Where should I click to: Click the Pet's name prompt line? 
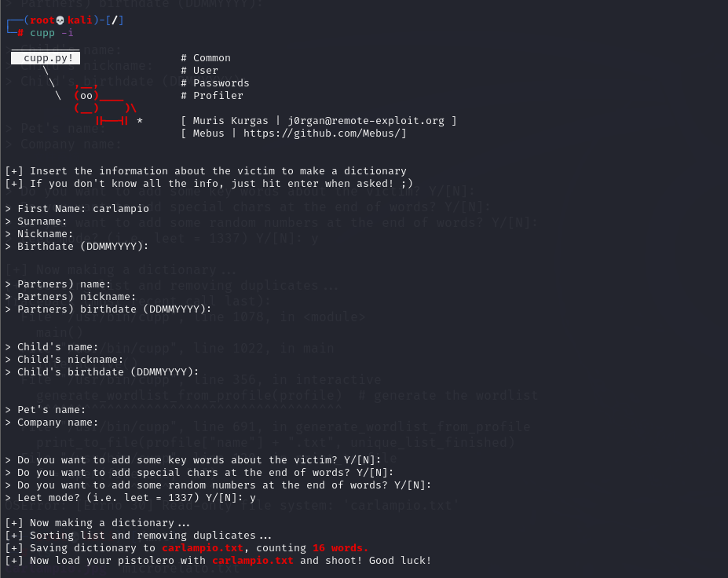click(46, 410)
